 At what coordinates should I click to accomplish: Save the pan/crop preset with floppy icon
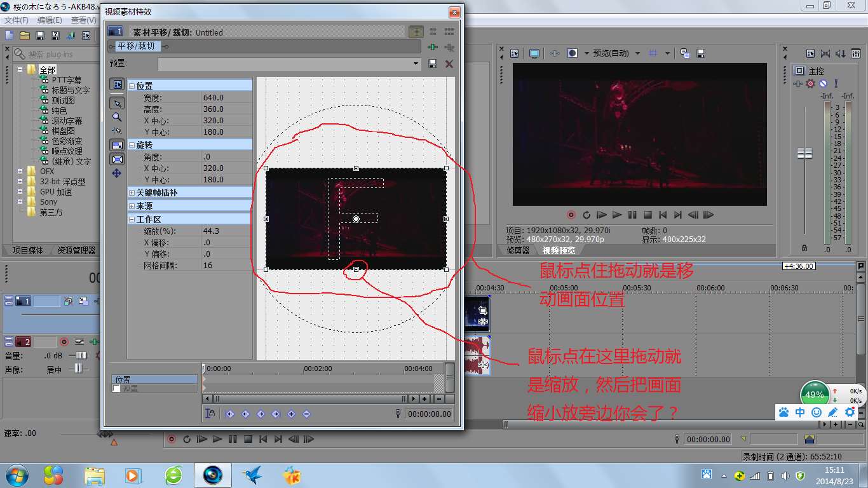[433, 64]
